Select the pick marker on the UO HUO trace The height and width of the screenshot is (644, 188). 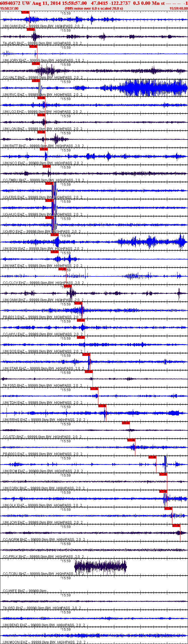(49, 201)
